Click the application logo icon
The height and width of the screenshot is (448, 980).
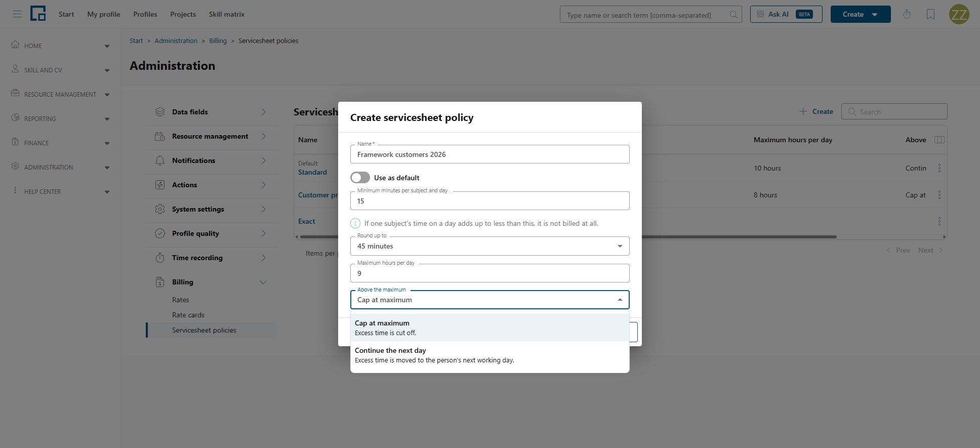(38, 14)
